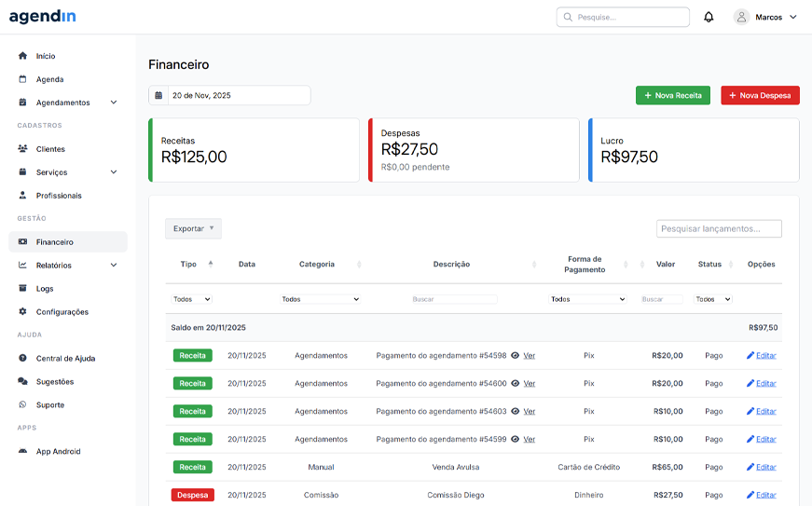The image size is (812, 506).
Task: Sort by Descrição column arrows
Action: tap(534, 265)
